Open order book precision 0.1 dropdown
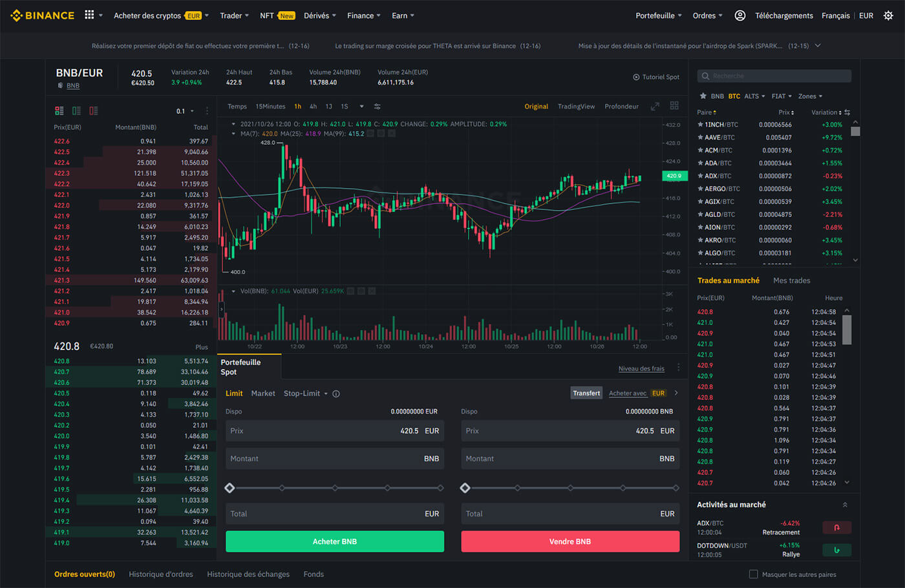 [x=185, y=111]
